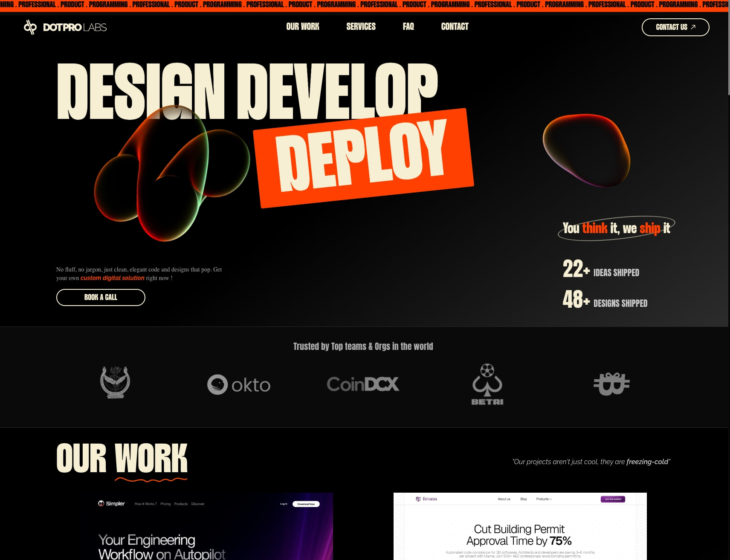Click the CoinDCX logo
This screenshot has width=730, height=560.
[x=363, y=384]
